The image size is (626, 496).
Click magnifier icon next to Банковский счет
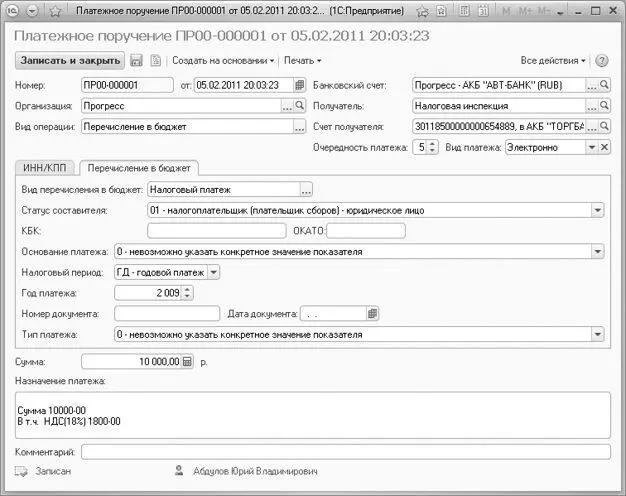pyautogui.click(x=604, y=85)
